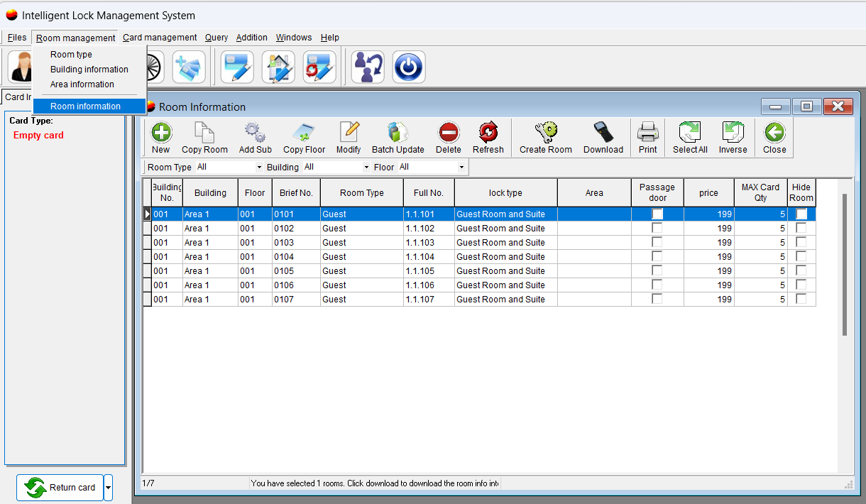This screenshot has width=866, height=504.
Task: Open the Query menu
Action: click(217, 38)
